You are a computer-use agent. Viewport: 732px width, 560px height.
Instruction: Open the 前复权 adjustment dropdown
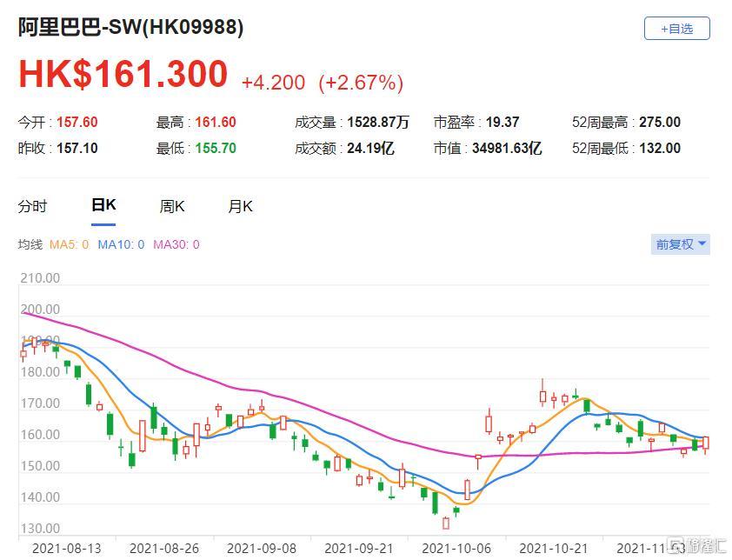coord(681,244)
